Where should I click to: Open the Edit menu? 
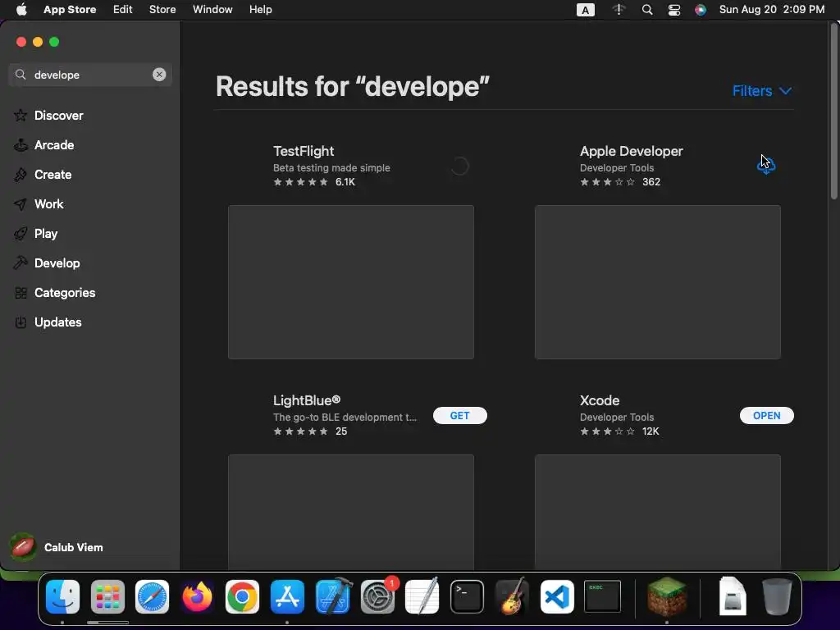click(x=123, y=9)
